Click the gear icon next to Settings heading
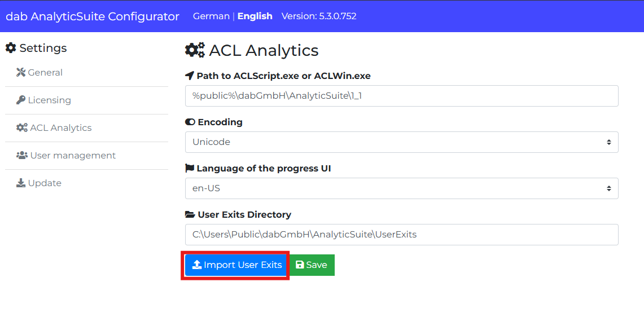This screenshot has height=317, width=644. pyautogui.click(x=11, y=48)
